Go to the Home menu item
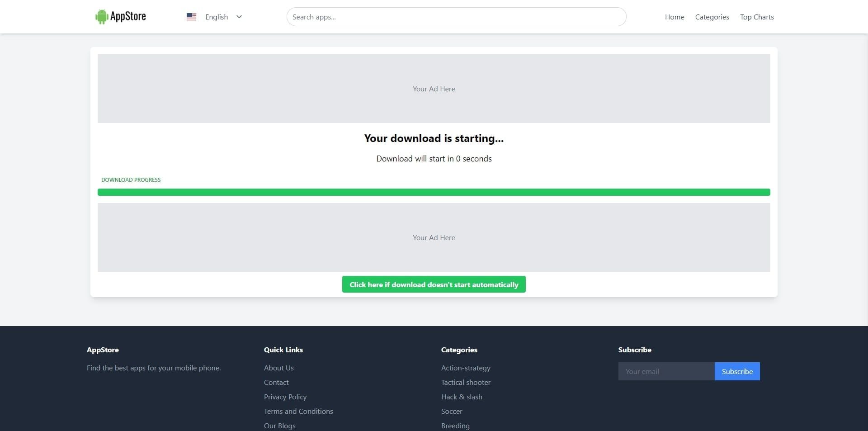The image size is (868, 431). (x=674, y=17)
